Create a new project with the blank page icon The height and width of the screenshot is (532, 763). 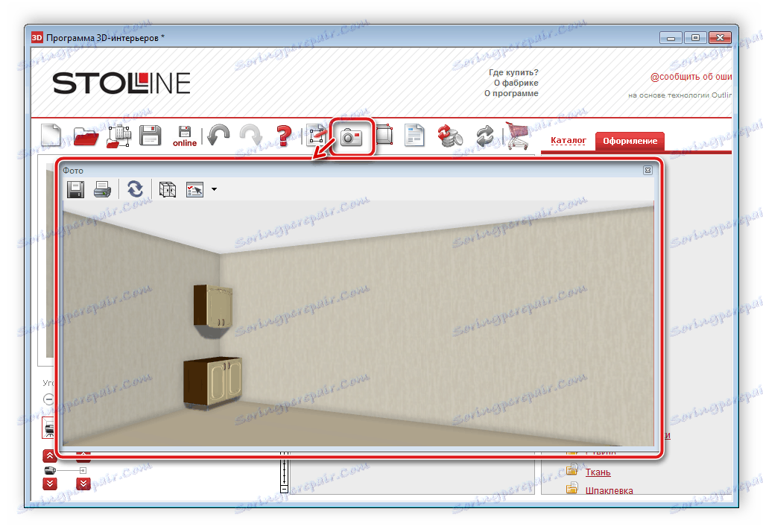click(51, 136)
